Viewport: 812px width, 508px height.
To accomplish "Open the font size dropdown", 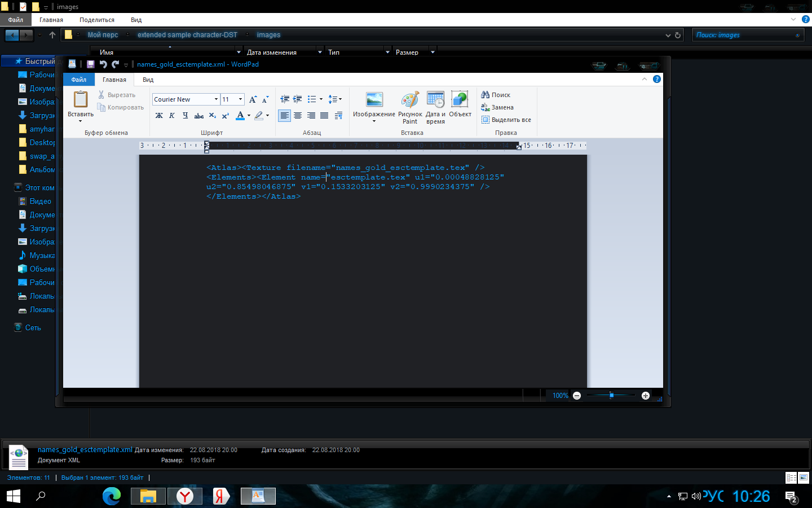I will pyautogui.click(x=240, y=99).
